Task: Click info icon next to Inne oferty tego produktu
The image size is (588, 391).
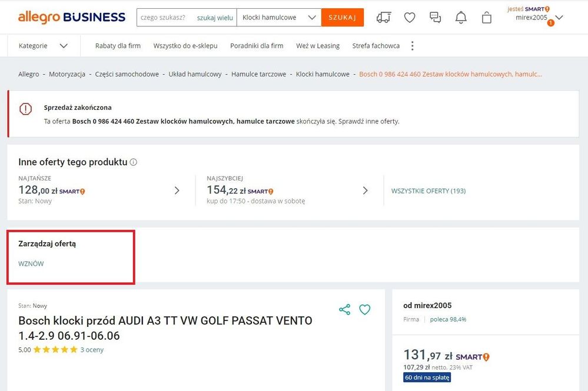Action: click(134, 162)
